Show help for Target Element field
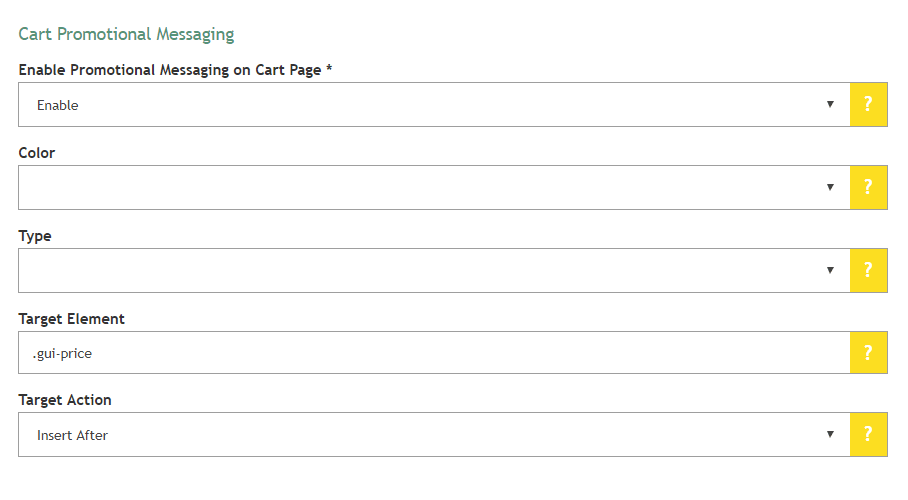The width and height of the screenshot is (908, 500). coord(868,352)
